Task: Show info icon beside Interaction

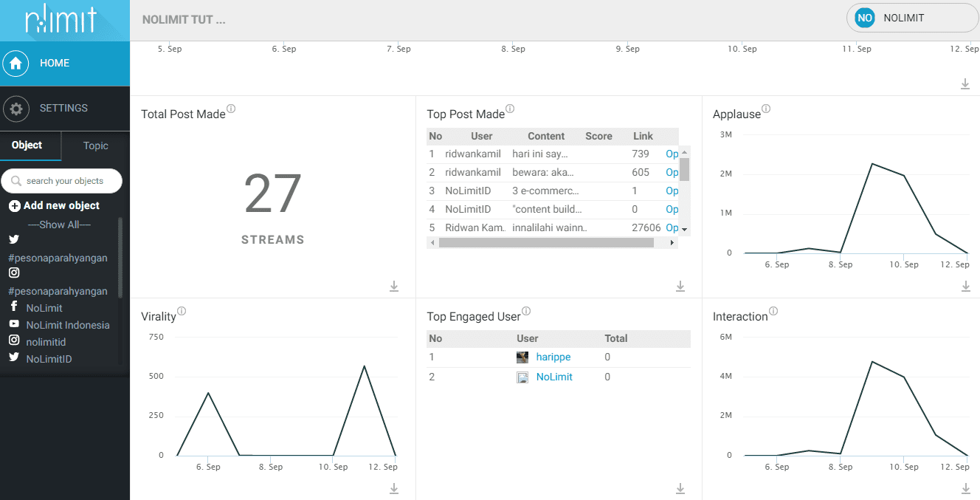Action: pyautogui.click(x=773, y=311)
